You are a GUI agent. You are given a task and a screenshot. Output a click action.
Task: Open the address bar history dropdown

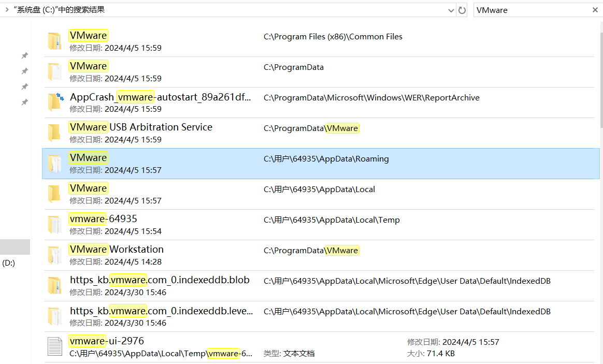click(451, 10)
